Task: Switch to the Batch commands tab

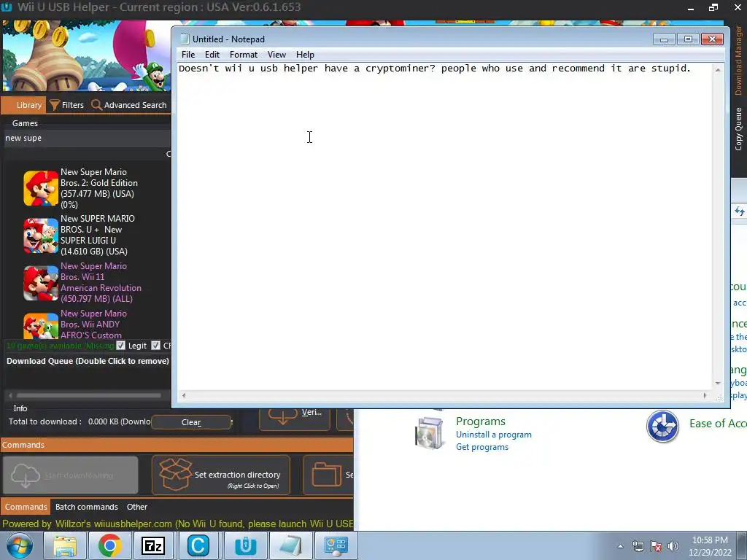Action: point(87,507)
